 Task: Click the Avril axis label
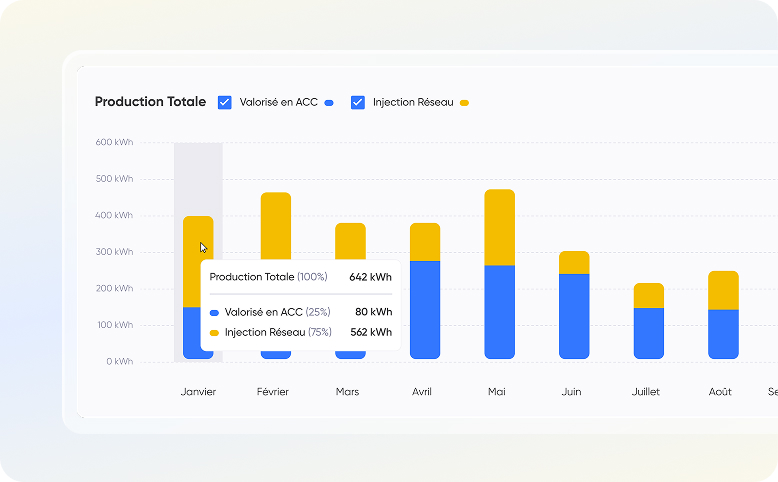coord(422,392)
